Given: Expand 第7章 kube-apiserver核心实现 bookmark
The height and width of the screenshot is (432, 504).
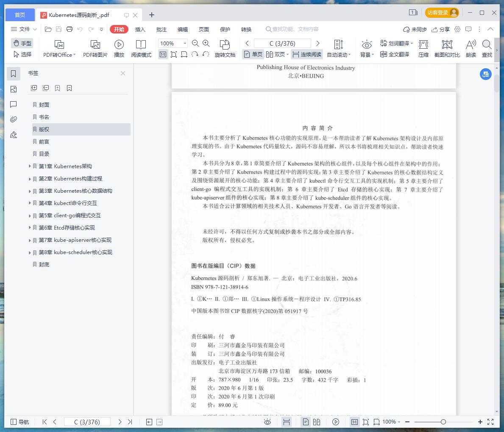Looking at the screenshot, I should click(30, 240).
